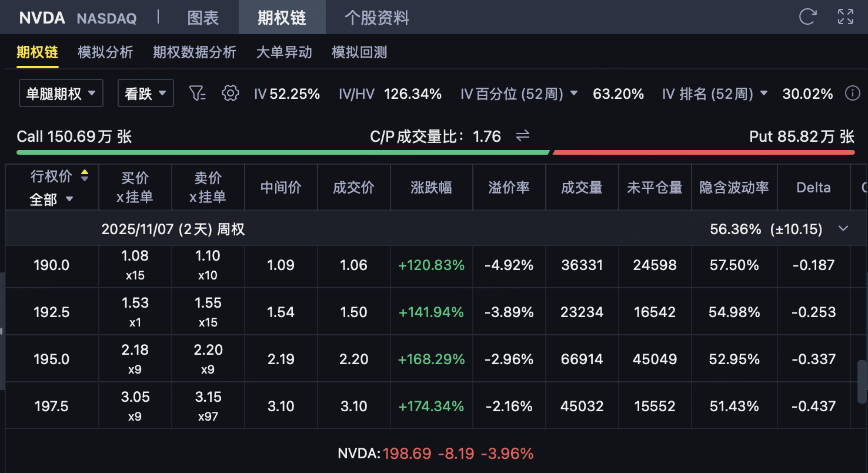This screenshot has width=868, height=473.
Task: Click the IV ranking info icon
Action: point(852,93)
